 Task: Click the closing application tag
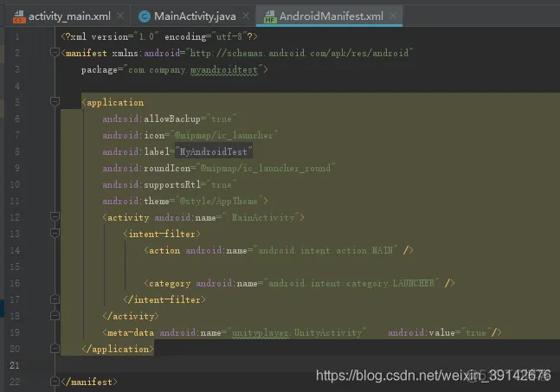[x=118, y=349]
